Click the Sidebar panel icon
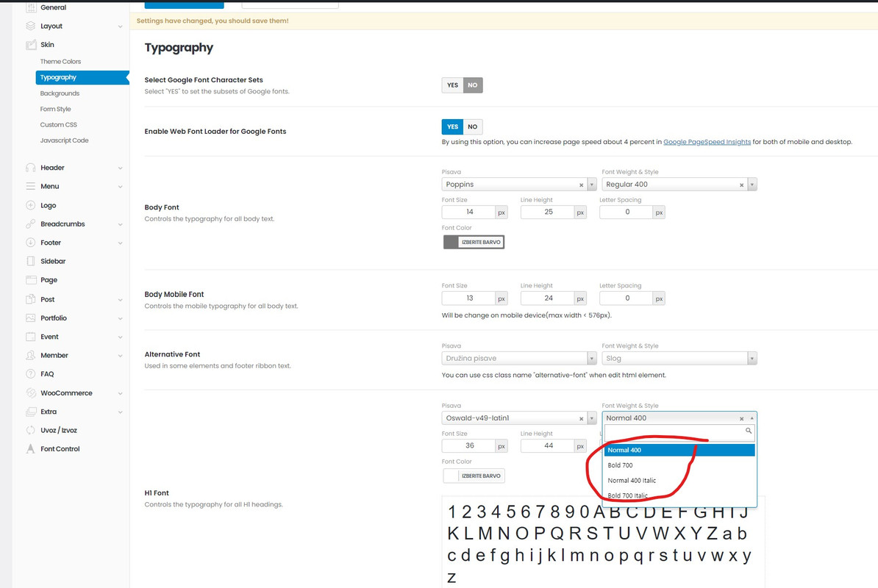Image resolution: width=878 pixels, height=588 pixels. coord(31,261)
